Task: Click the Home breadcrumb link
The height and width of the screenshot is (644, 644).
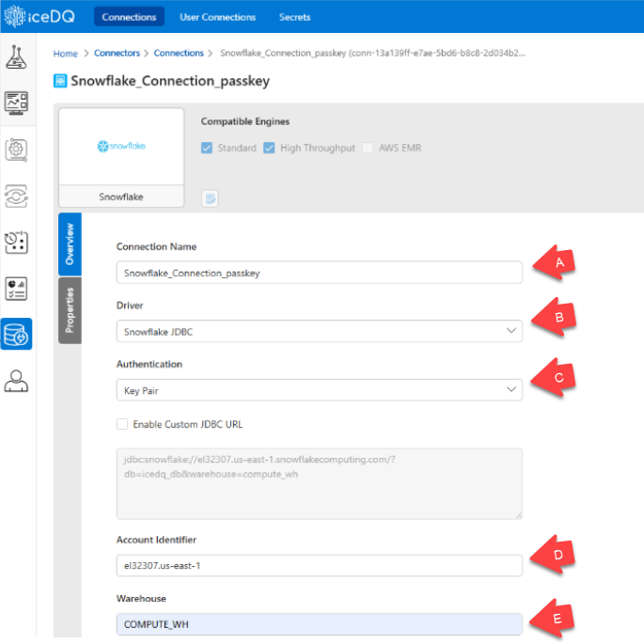Action: (65, 54)
